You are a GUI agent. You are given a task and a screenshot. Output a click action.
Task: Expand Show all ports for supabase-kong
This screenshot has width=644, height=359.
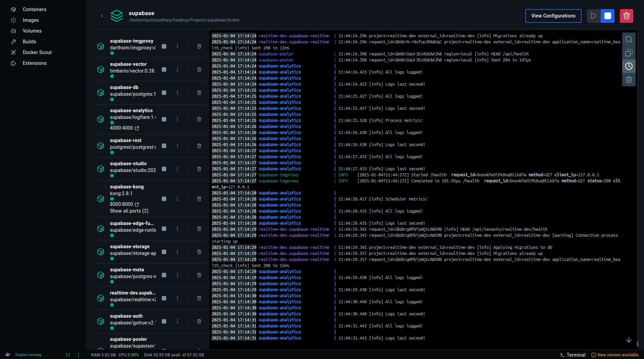click(129, 211)
